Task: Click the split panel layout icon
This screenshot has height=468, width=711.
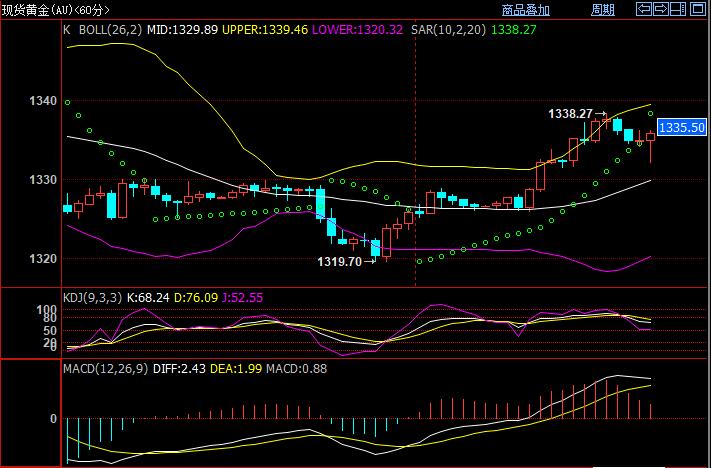Action: click(x=677, y=9)
